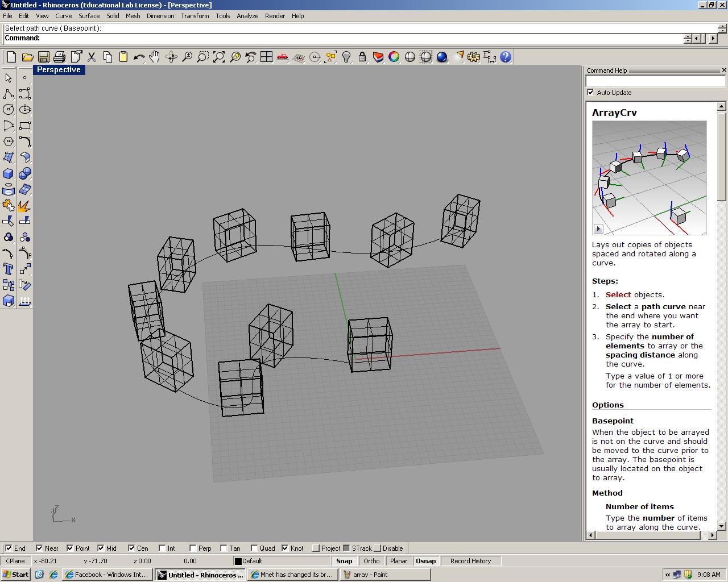Open the Default layer dropdown
This screenshot has width=728, height=582.
(x=281, y=561)
